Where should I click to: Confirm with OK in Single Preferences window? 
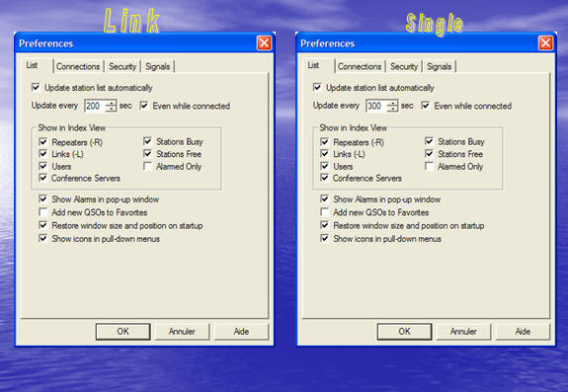(x=404, y=332)
